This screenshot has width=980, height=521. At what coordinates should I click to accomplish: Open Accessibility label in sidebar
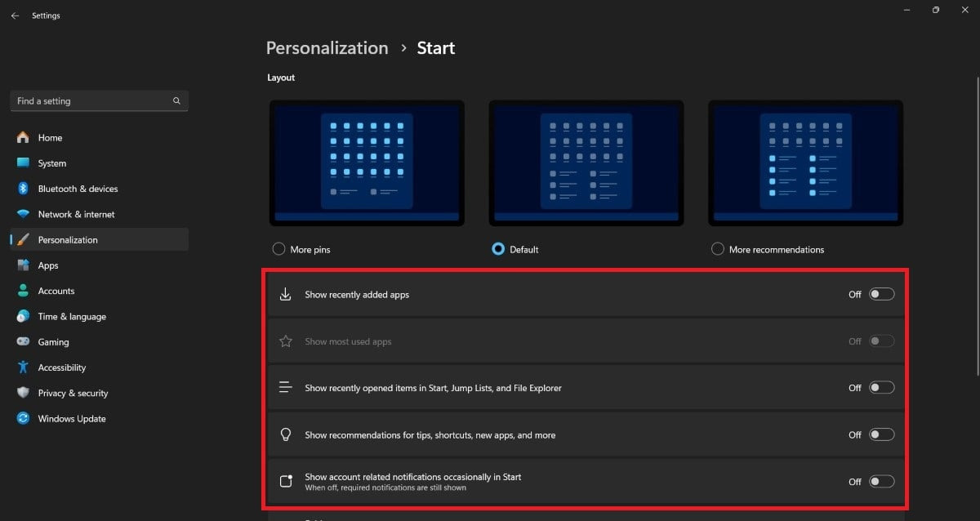62,367
